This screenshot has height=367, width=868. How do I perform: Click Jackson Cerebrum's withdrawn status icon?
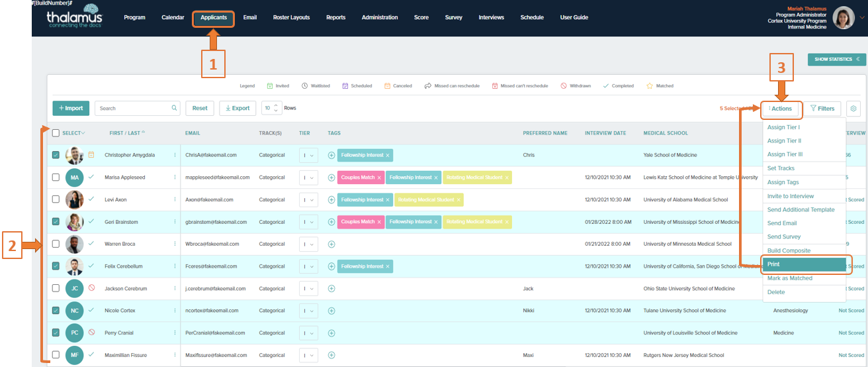[x=91, y=288]
